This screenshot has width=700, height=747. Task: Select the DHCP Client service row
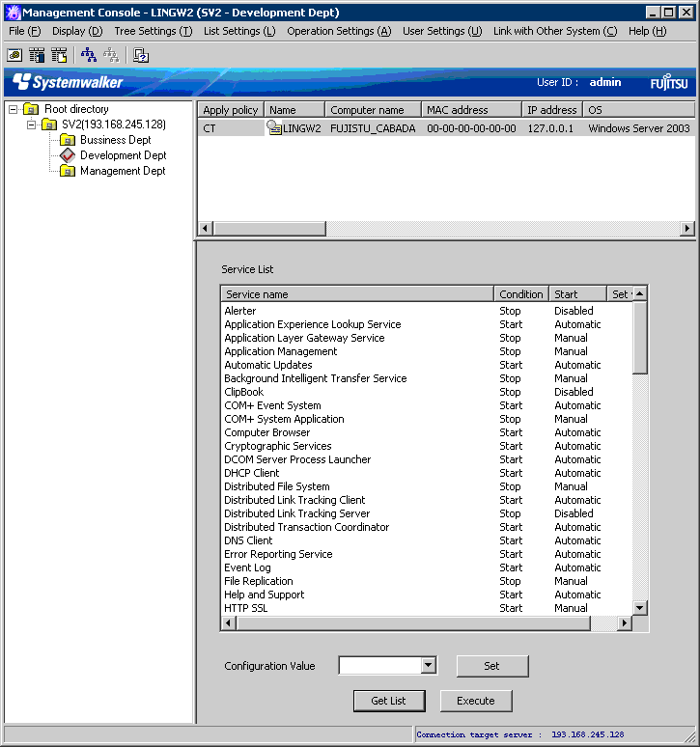427,473
